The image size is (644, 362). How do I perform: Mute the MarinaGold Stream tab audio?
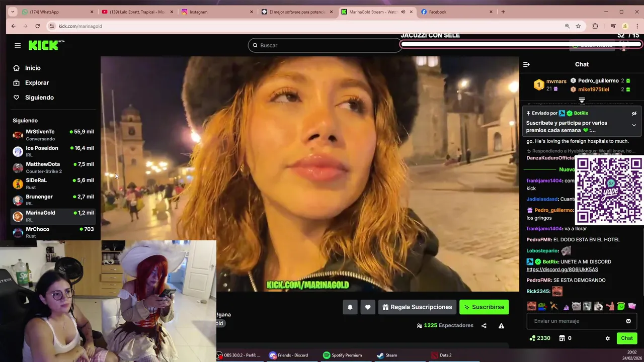tap(403, 12)
